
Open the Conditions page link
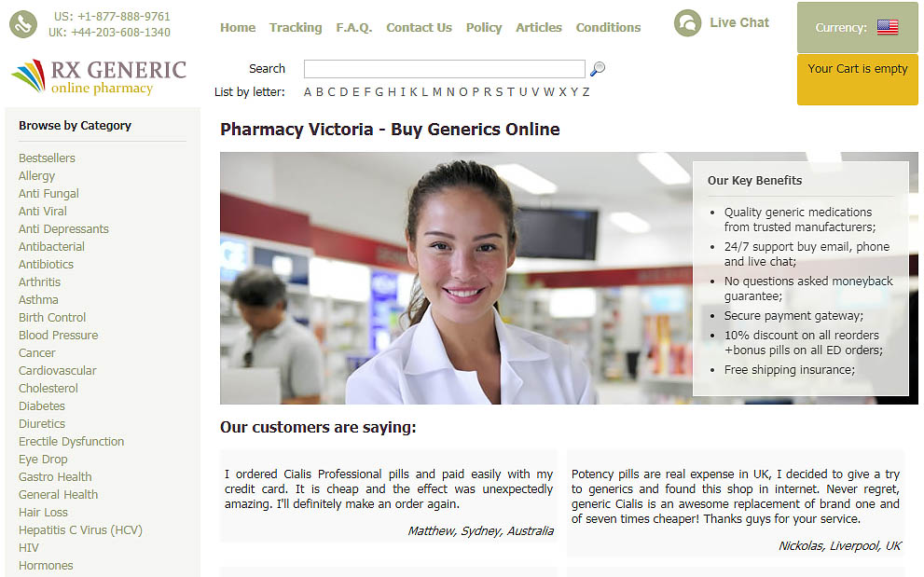[608, 28]
